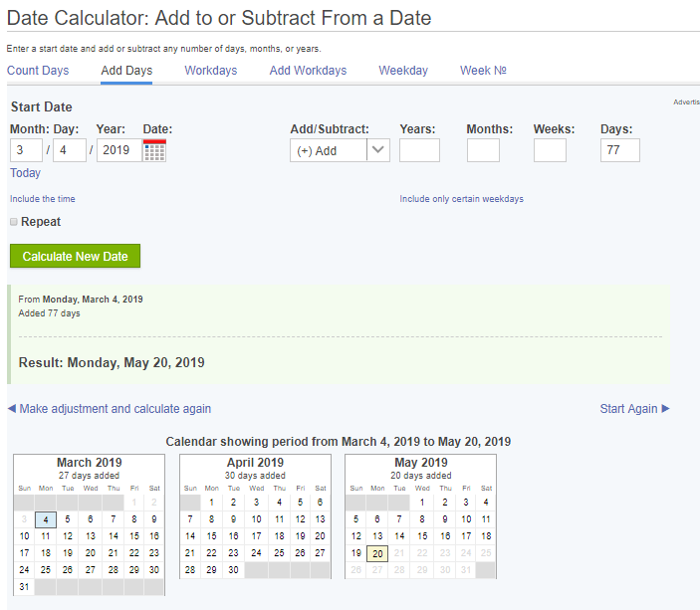Focus the Month input field
The height and width of the screenshot is (610, 700).
coord(26,150)
